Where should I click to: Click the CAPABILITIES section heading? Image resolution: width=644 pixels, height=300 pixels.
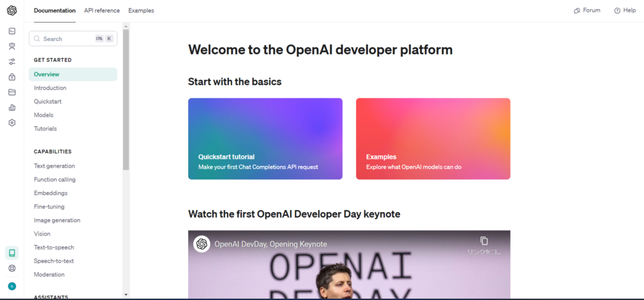coord(53,152)
